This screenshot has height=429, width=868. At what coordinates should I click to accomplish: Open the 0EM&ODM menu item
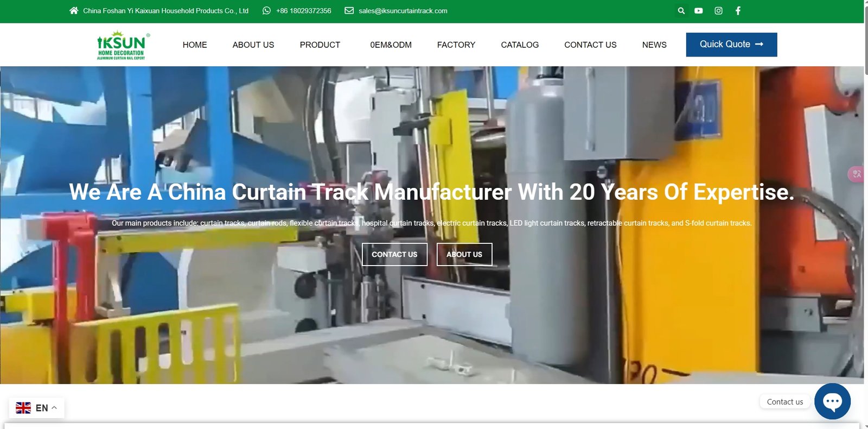point(391,45)
